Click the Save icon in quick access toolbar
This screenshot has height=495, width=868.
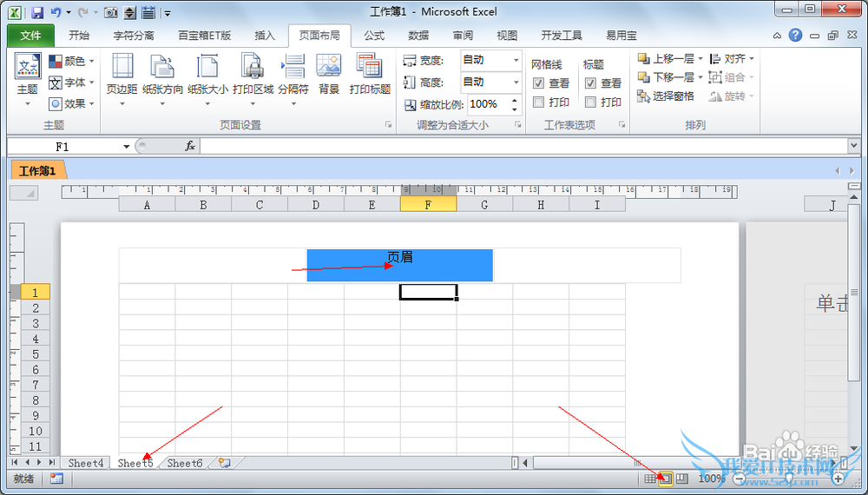(x=37, y=12)
